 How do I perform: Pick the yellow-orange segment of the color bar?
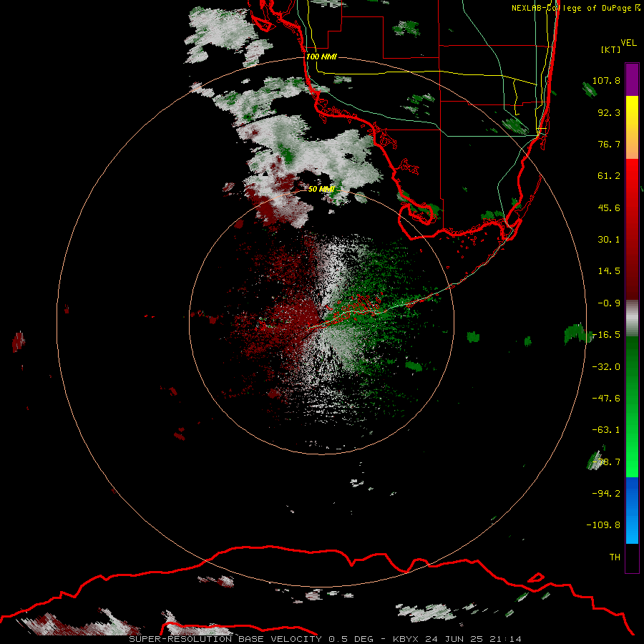(x=632, y=127)
